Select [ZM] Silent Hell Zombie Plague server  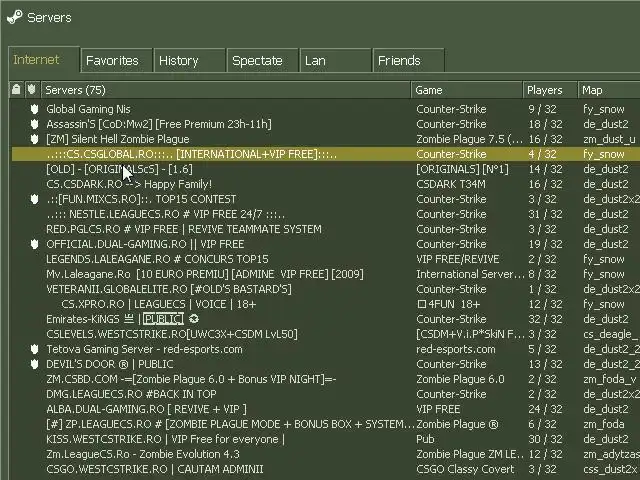pyautogui.click(x=326, y=139)
